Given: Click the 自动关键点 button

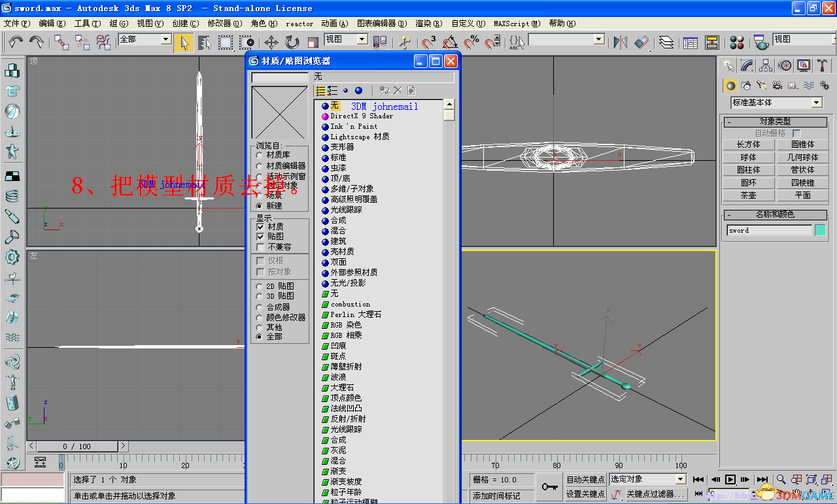Looking at the screenshot, I should coord(586,480).
